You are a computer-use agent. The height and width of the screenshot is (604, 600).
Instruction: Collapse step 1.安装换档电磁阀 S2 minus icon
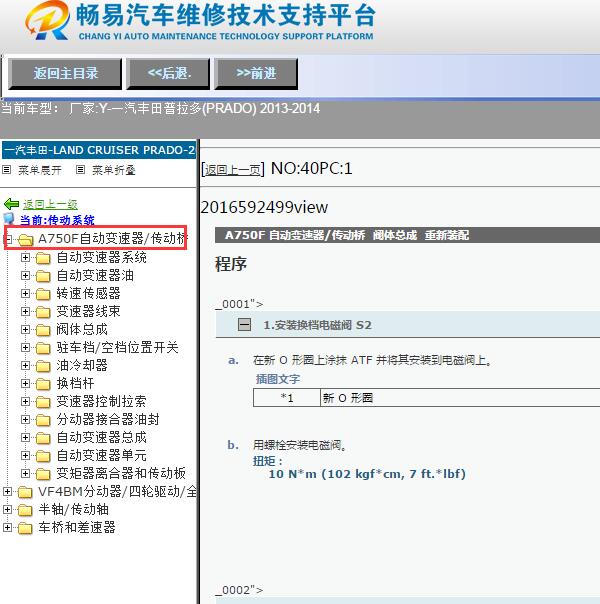click(244, 325)
